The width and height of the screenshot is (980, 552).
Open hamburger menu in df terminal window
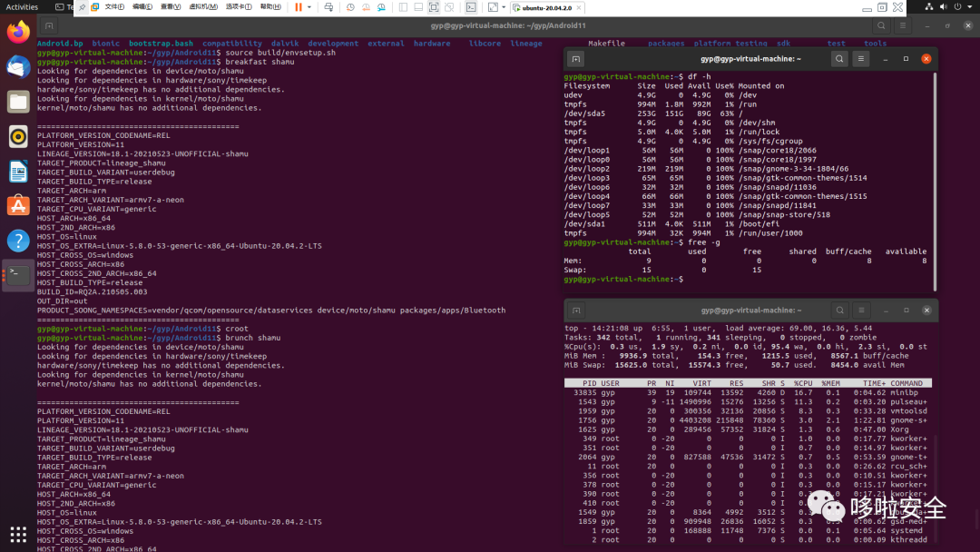860,59
